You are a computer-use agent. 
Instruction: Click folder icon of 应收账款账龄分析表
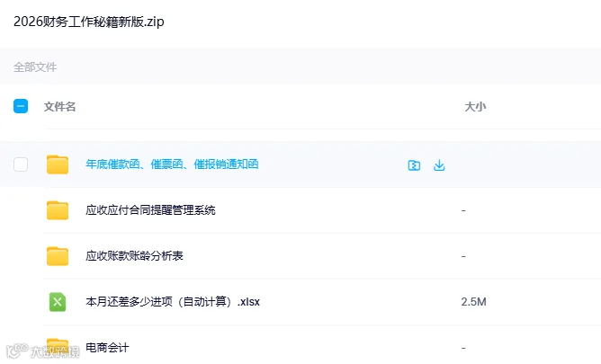58,256
